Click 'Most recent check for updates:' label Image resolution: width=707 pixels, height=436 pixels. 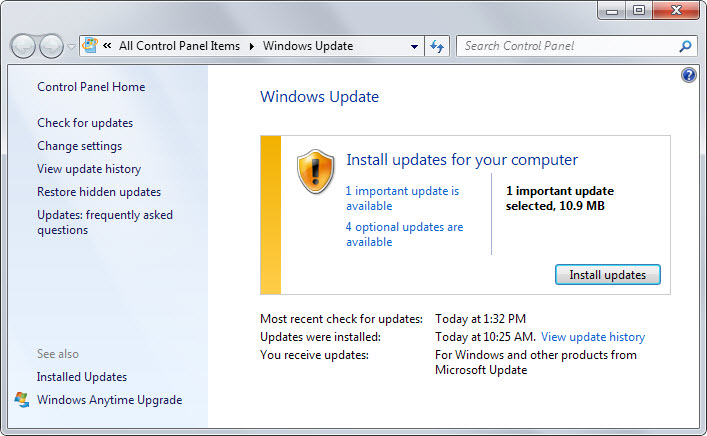(x=341, y=319)
